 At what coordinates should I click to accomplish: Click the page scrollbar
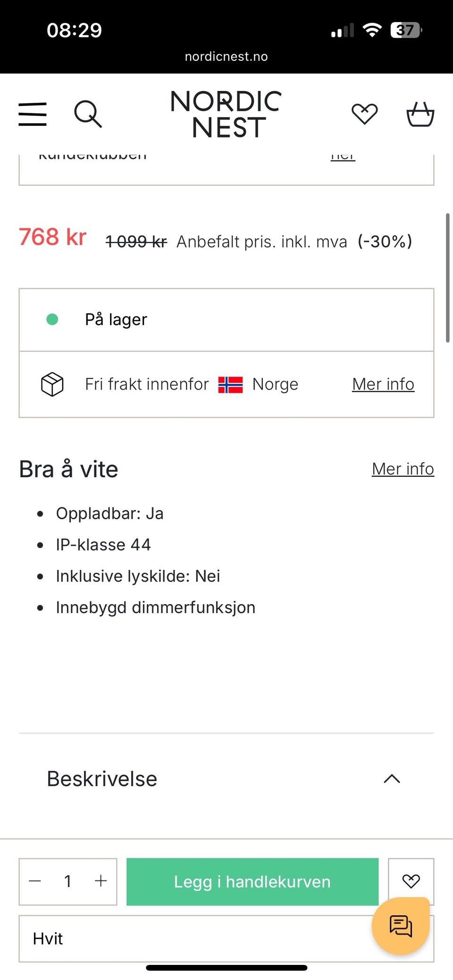(447, 278)
